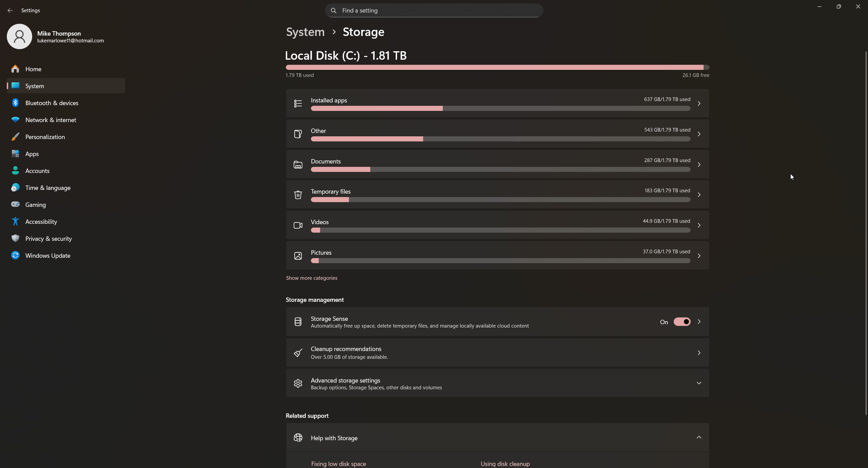The height and width of the screenshot is (468, 868).
Task: Click the Cleanup recommendations broom icon
Action: point(298,353)
